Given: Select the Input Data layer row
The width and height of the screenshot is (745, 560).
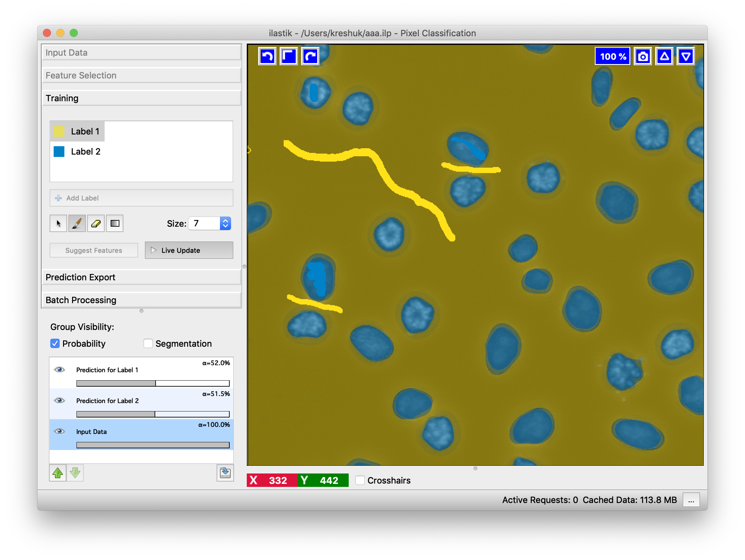Looking at the screenshot, I should pyautogui.click(x=141, y=435).
